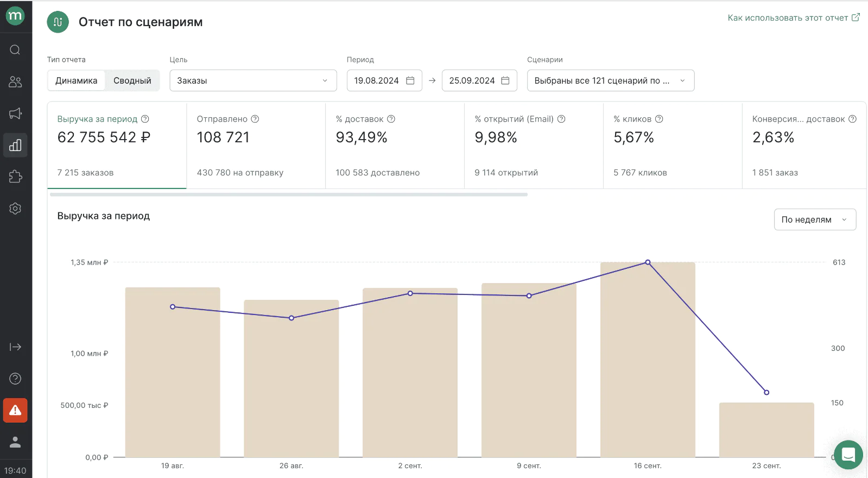Screen dimensions: 868x478
Task: Click the 26 авг. revenue bar
Action: coord(292,379)
